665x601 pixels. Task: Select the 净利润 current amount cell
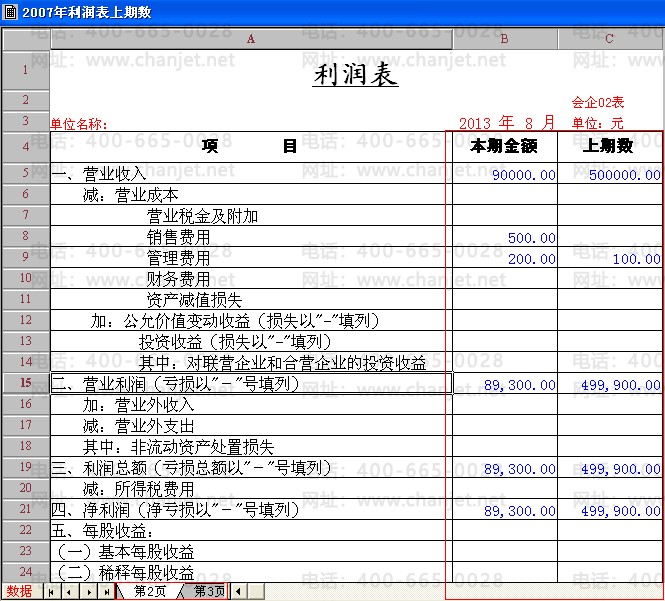coord(504,509)
